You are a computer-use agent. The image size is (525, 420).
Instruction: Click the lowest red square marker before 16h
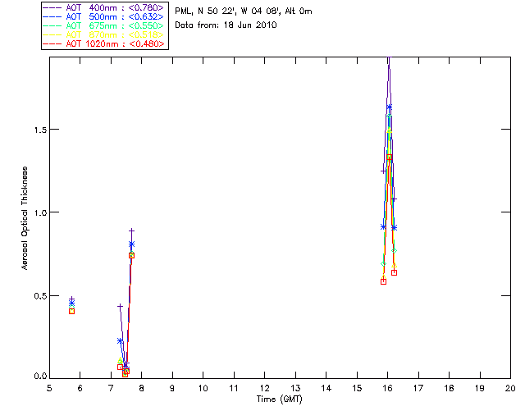pos(383,281)
